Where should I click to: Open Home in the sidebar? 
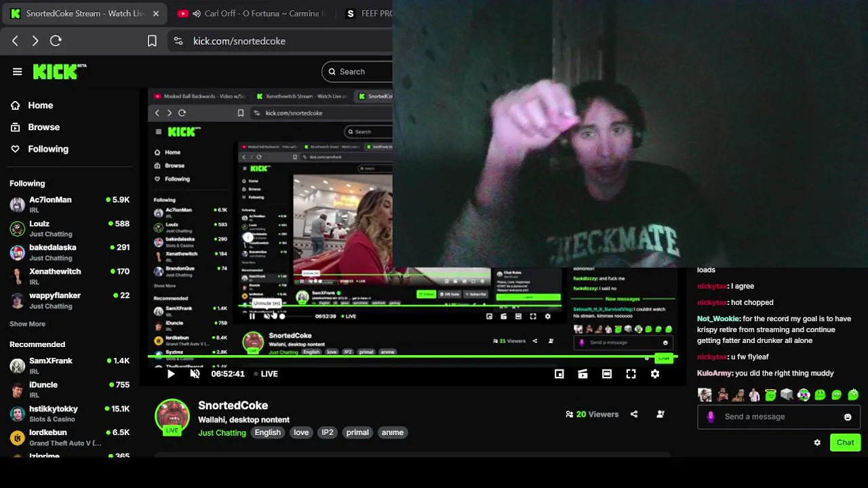33,105
